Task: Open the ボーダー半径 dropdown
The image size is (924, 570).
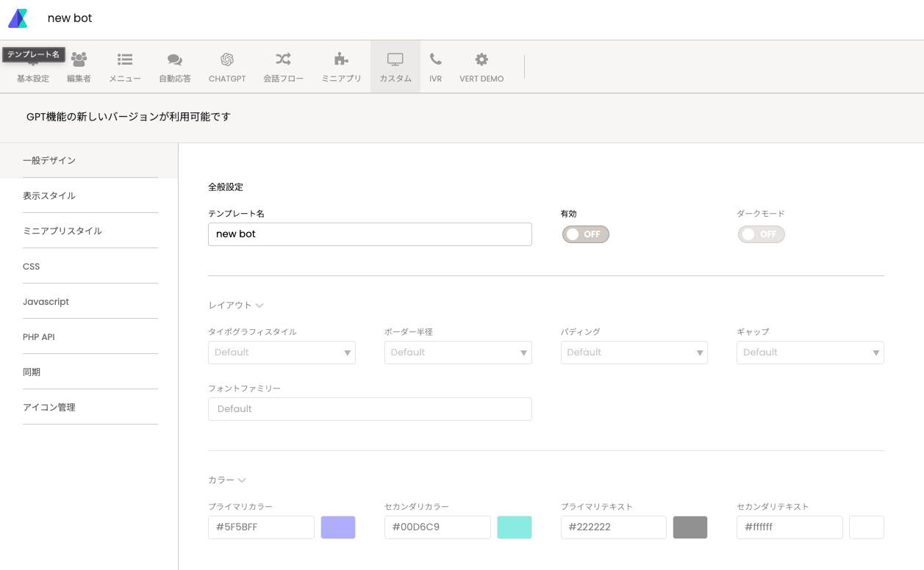Action: [x=457, y=353]
